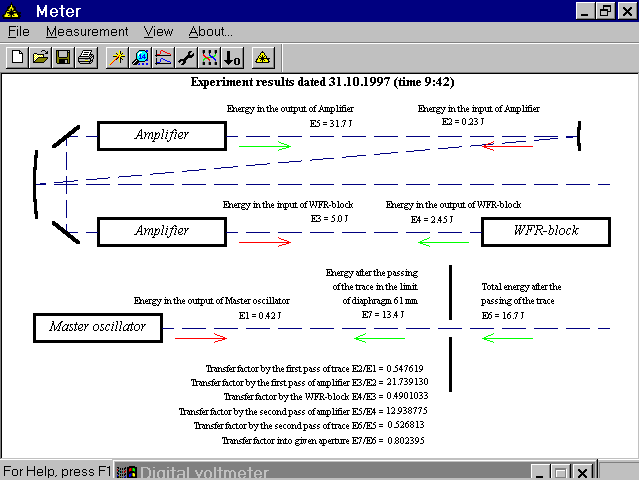The width and height of the screenshot is (639, 482).
Task: Click the experiment results date heading
Action: click(x=322, y=82)
